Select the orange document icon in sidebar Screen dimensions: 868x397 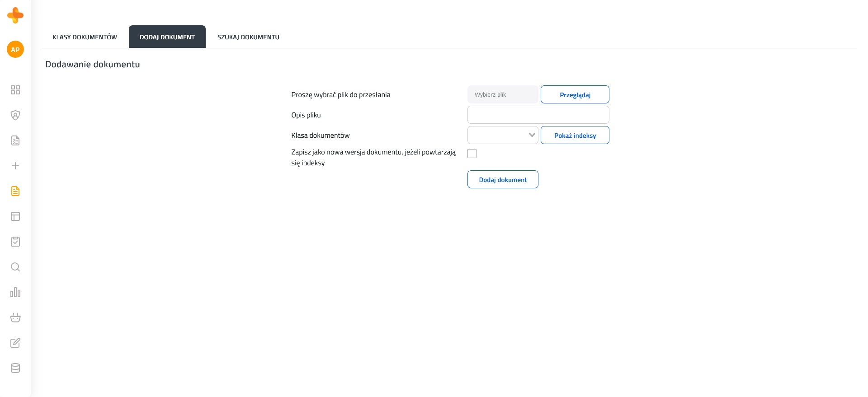15,191
